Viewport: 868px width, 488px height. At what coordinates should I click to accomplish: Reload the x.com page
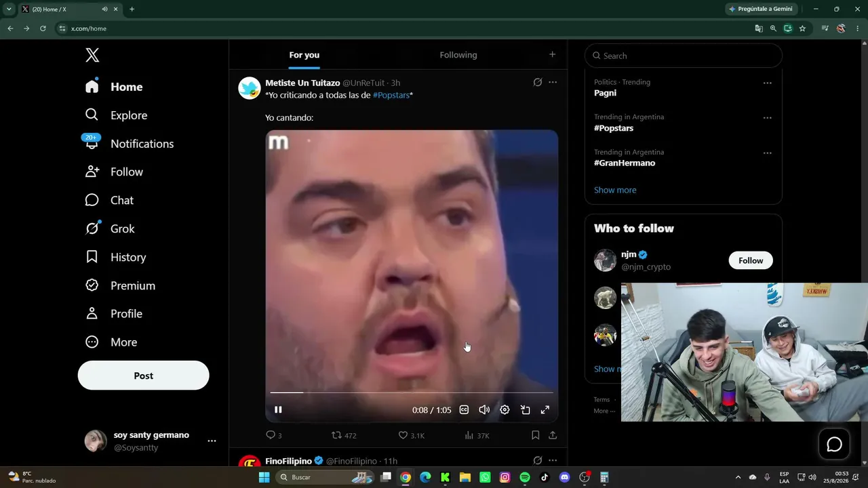click(x=43, y=28)
